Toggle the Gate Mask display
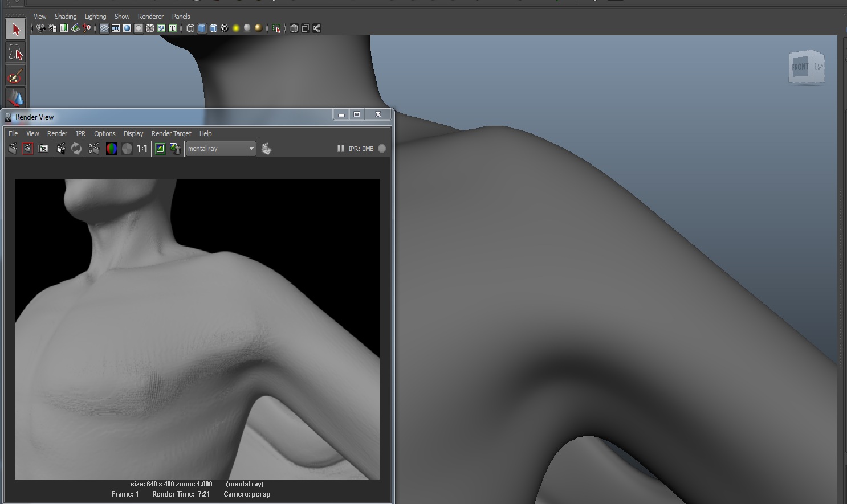 coord(139,28)
